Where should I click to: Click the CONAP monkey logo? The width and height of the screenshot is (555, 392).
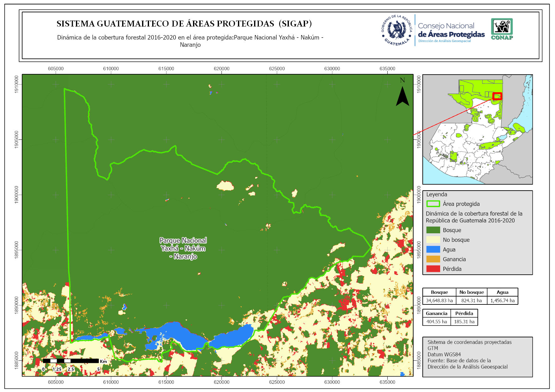click(502, 29)
